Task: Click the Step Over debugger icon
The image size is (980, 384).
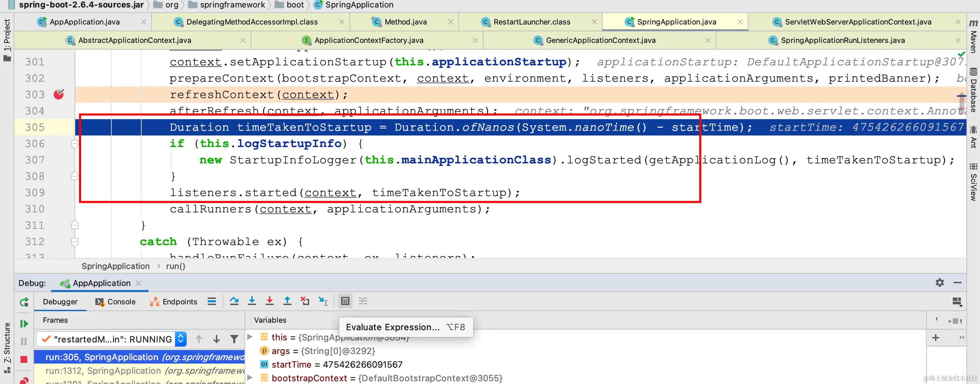Action: point(234,301)
